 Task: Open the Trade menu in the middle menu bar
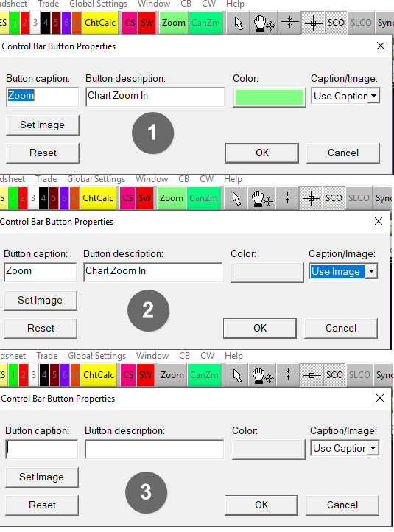pos(46,179)
